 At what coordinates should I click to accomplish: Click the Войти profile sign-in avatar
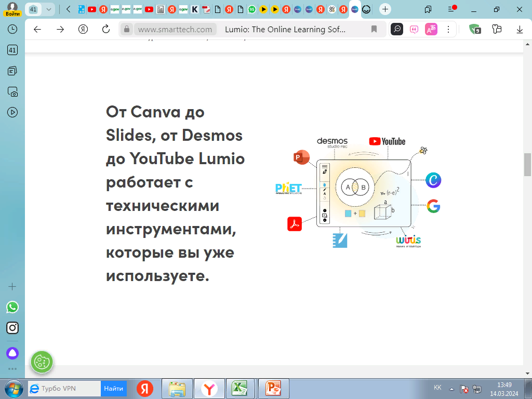12,9
